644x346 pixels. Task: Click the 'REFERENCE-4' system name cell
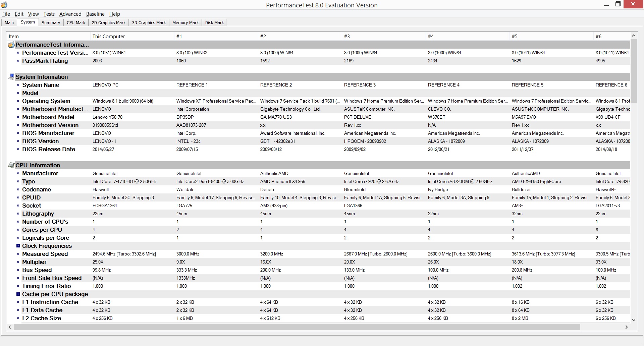(x=444, y=85)
